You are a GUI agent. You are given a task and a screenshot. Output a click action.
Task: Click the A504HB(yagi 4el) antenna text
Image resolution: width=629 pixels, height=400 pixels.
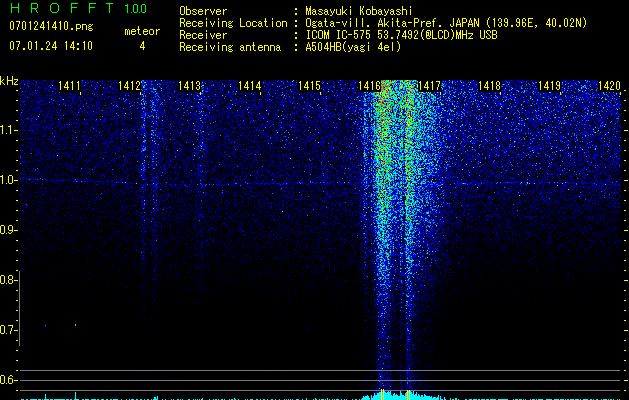pyautogui.click(x=353, y=47)
